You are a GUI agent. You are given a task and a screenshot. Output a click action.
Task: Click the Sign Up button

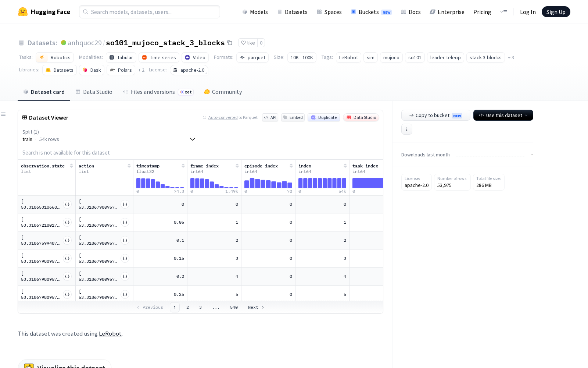pos(556,12)
